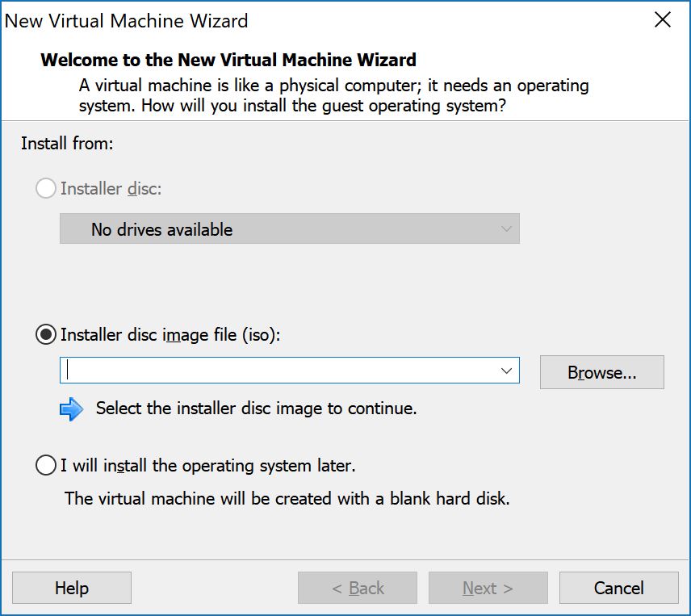This screenshot has height=616, width=691.
Task: Cancel the New Virtual Machine Wizard
Action: point(618,588)
